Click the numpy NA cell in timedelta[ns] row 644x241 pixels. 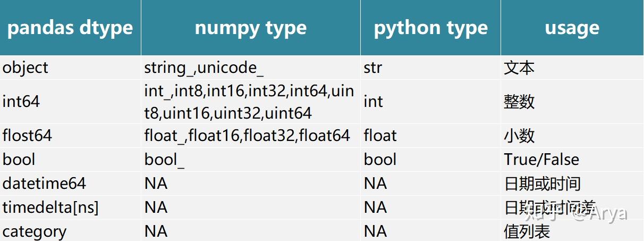click(251, 207)
